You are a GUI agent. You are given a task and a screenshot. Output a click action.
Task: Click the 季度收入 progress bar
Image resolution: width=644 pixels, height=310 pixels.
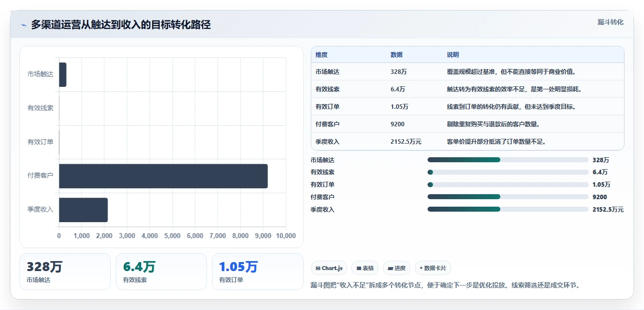tap(508, 210)
